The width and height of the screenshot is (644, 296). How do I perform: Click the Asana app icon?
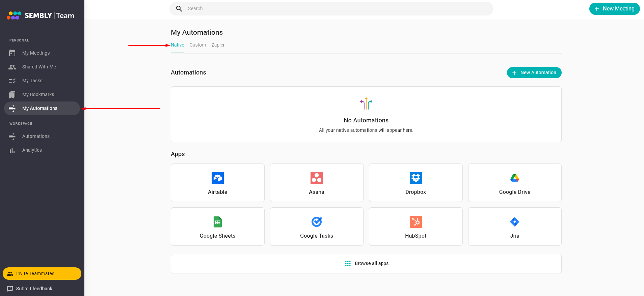point(317,178)
